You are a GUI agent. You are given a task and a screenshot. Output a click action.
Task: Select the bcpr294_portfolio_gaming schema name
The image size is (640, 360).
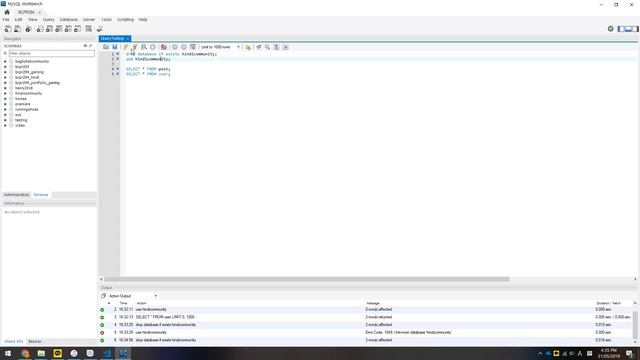(37, 83)
